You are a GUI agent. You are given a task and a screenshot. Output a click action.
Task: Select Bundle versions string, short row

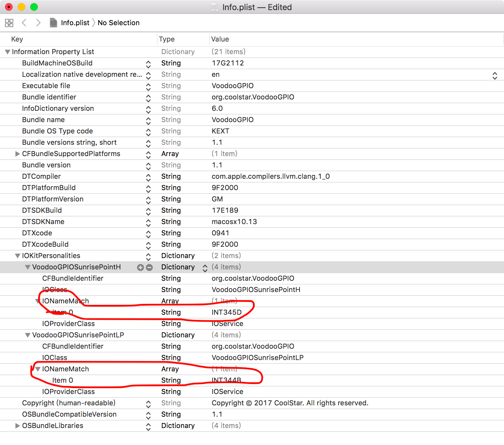(69, 142)
